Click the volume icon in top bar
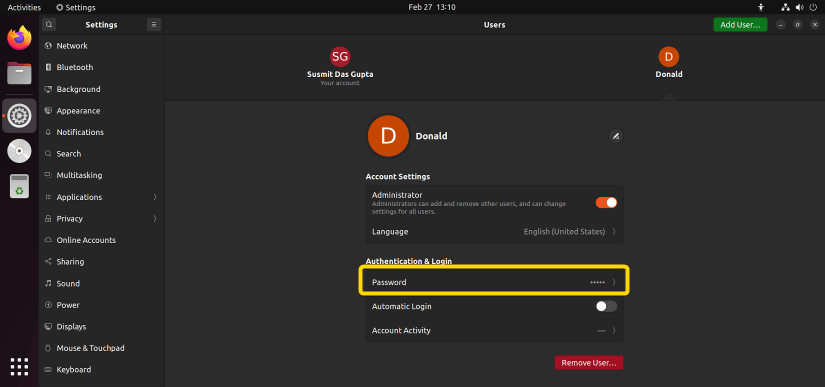The image size is (825, 387). [x=800, y=7]
